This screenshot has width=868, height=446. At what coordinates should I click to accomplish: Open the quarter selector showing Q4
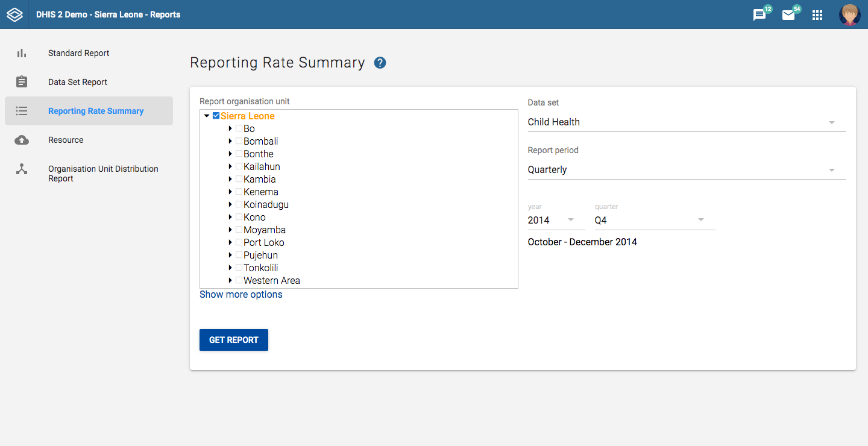[x=655, y=221]
